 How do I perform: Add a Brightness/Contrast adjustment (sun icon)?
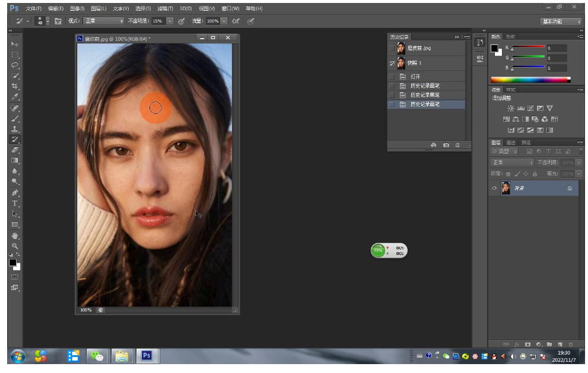[x=511, y=109]
